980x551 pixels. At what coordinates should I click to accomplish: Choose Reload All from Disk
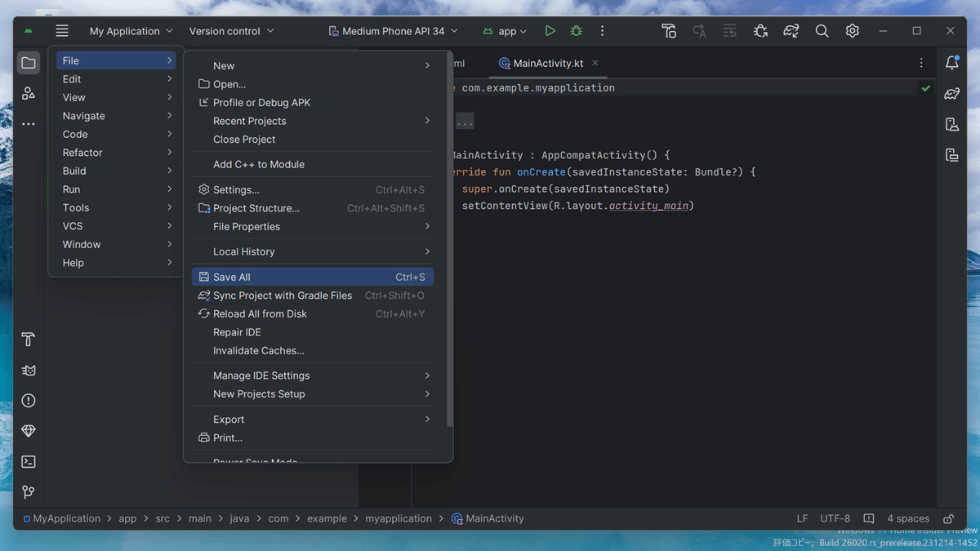coord(313,313)
